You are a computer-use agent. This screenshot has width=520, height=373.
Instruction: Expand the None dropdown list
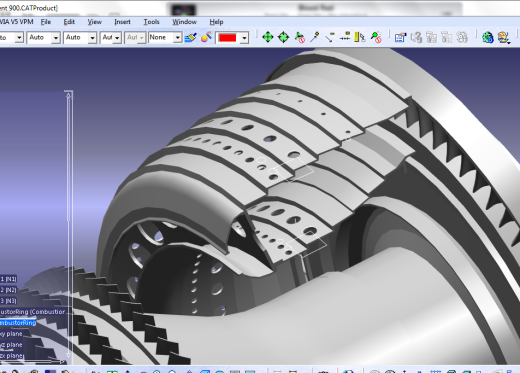point(178,38)
